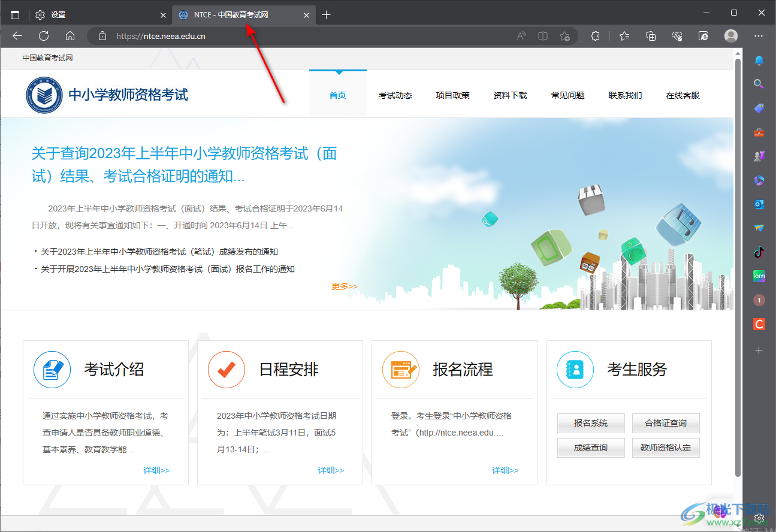Open 资料下载 navigation item
Image resolution: width=776 pixels, height=532 pixels.
pos(511,95)
